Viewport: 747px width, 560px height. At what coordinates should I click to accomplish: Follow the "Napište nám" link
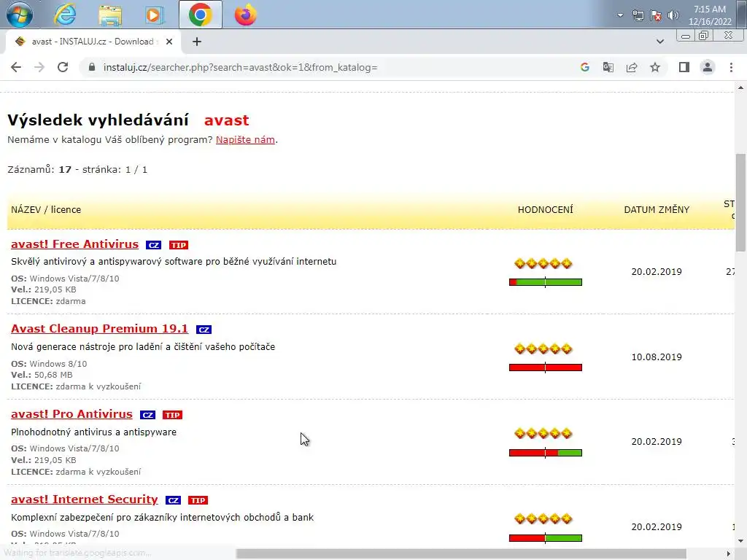(245, 139)
